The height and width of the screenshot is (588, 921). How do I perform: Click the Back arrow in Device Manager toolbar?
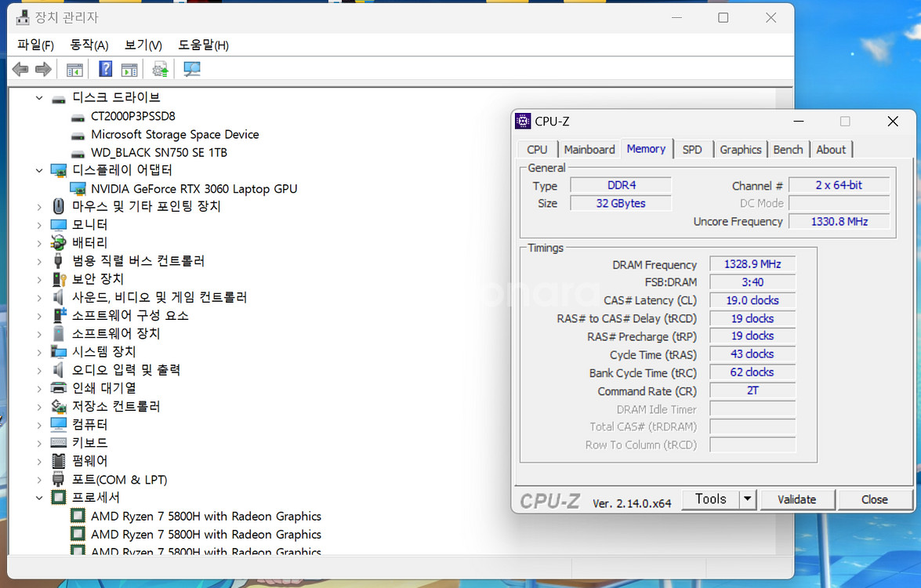pyautogui.click(x=20, y=69)
